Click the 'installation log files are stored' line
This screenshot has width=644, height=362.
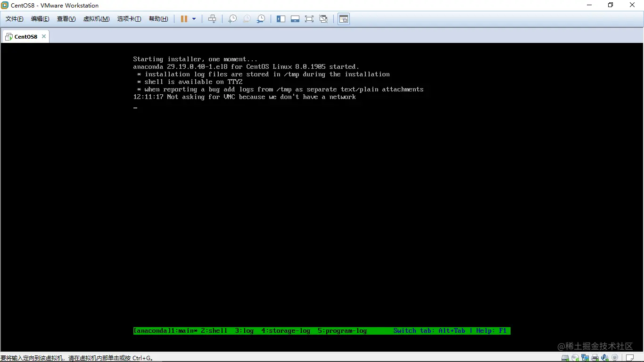[263, 74]
